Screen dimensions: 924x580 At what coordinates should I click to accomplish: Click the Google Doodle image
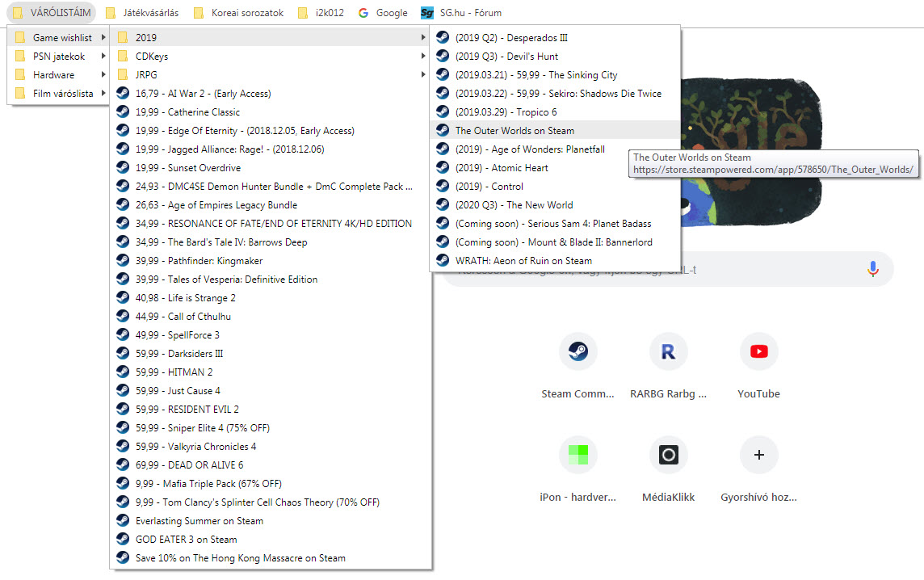click(x=751, y=150)
